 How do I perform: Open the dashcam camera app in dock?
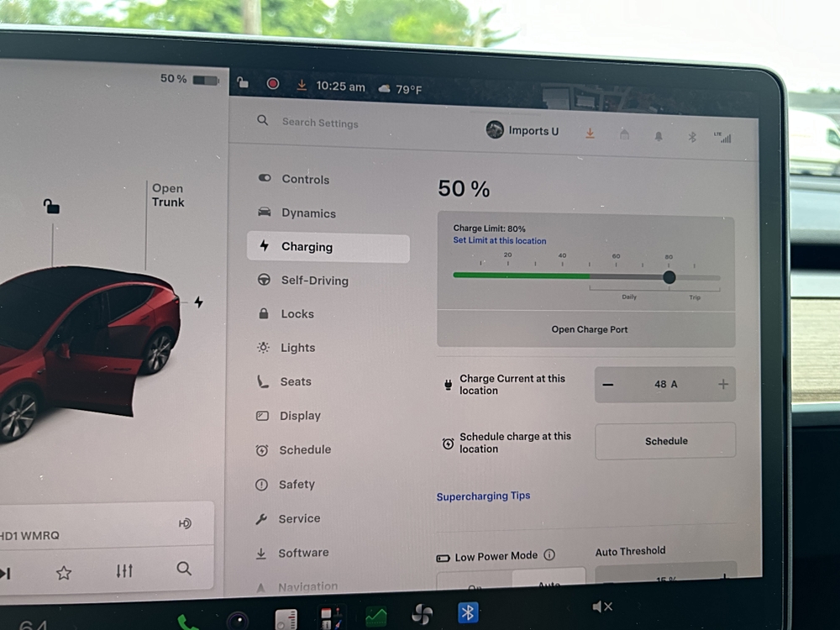click(x=238, y=621)
